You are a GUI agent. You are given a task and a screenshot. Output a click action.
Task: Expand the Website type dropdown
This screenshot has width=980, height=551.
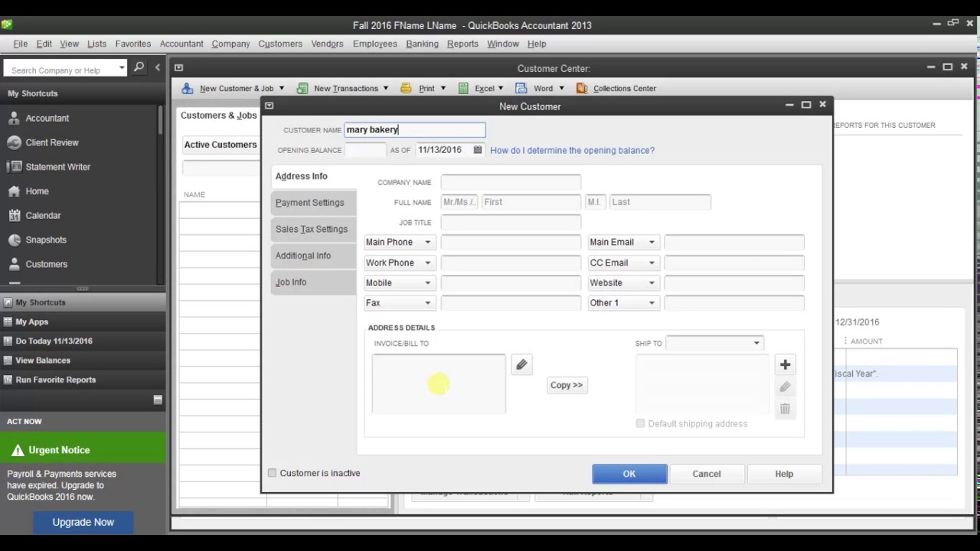(652, 282)
